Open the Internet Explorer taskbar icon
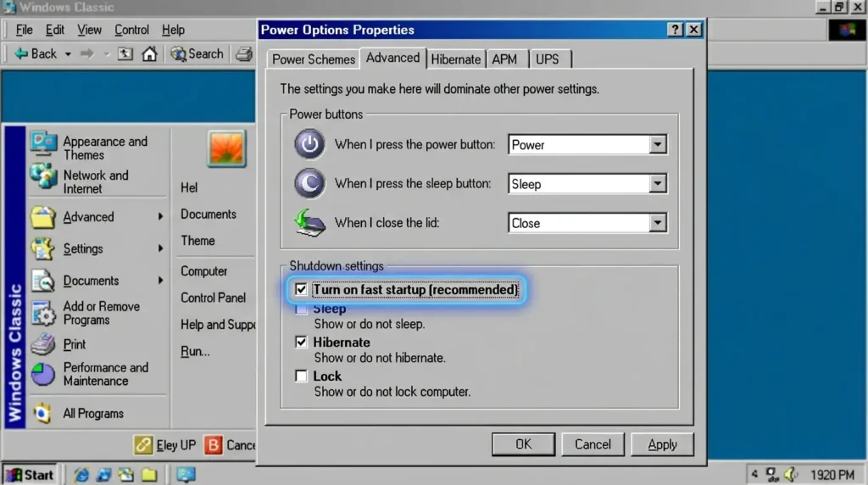 pyautogui.click(x=81, y=475)
